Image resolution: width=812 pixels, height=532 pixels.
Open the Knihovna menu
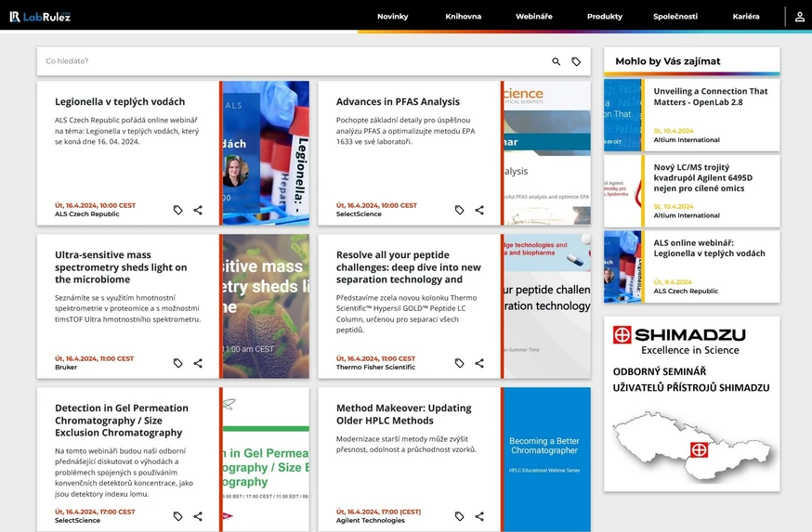click(463, 17)
